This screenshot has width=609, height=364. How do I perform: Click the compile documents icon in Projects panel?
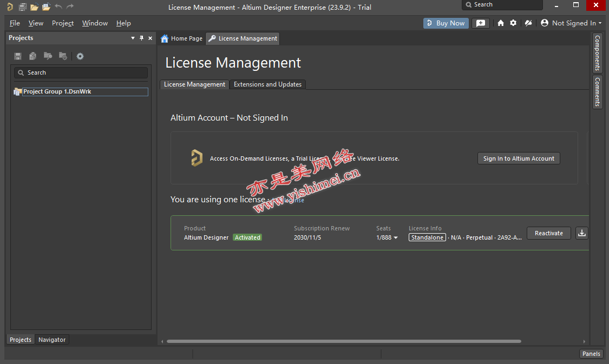pyautogui.click(x=32, y=56)
